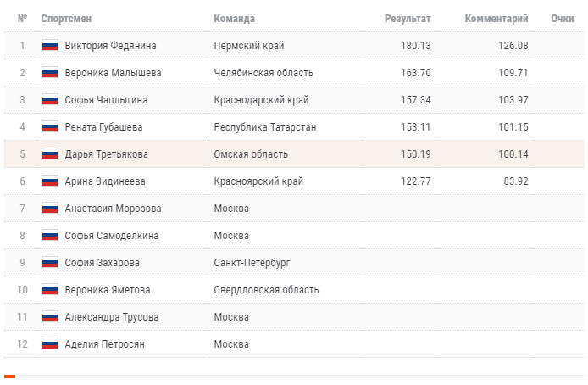Click the flag icon beside Дарья Третьякова
The width and height of the screenshot is (588, 385).
point(49,154)
